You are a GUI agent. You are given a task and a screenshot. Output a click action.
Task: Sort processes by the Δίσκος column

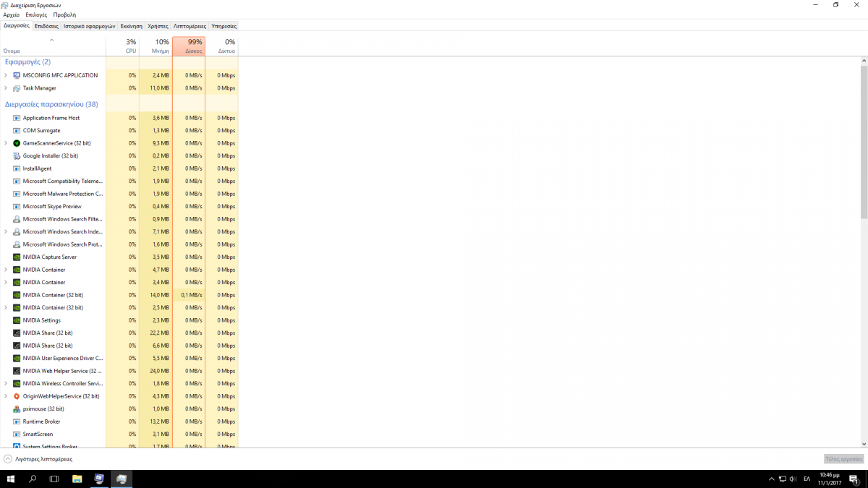[189, 46]
